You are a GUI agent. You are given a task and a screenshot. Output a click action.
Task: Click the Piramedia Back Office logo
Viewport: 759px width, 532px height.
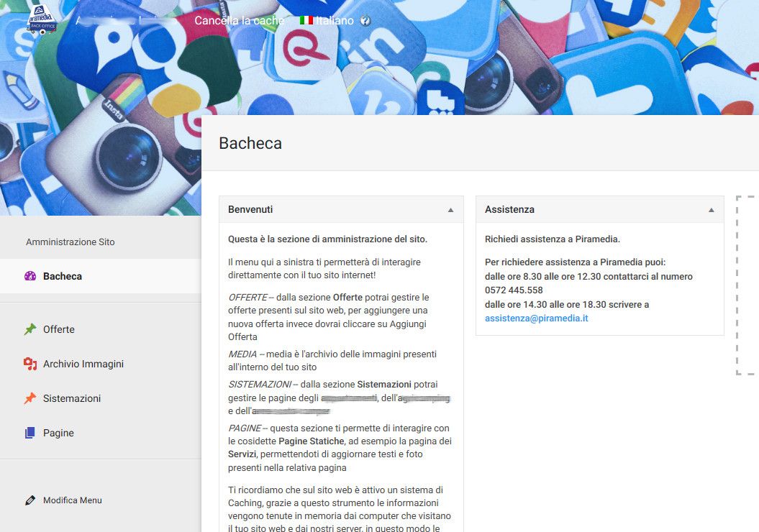coord(42,20)
